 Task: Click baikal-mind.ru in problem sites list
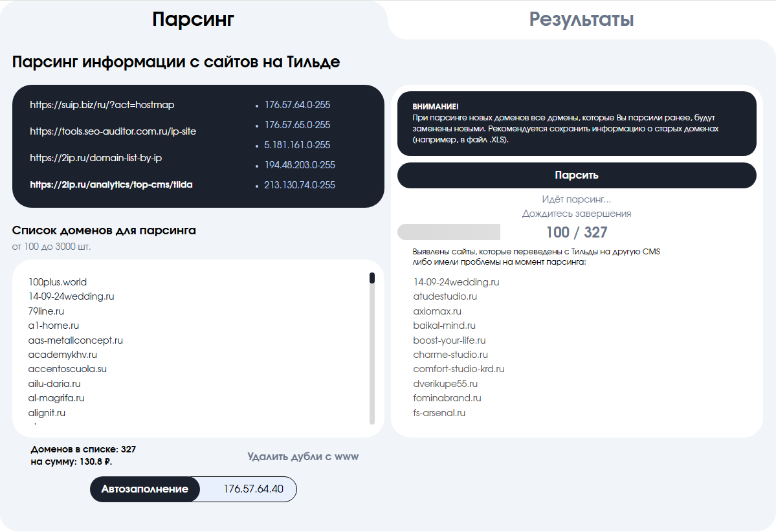[x=445, y=326]
